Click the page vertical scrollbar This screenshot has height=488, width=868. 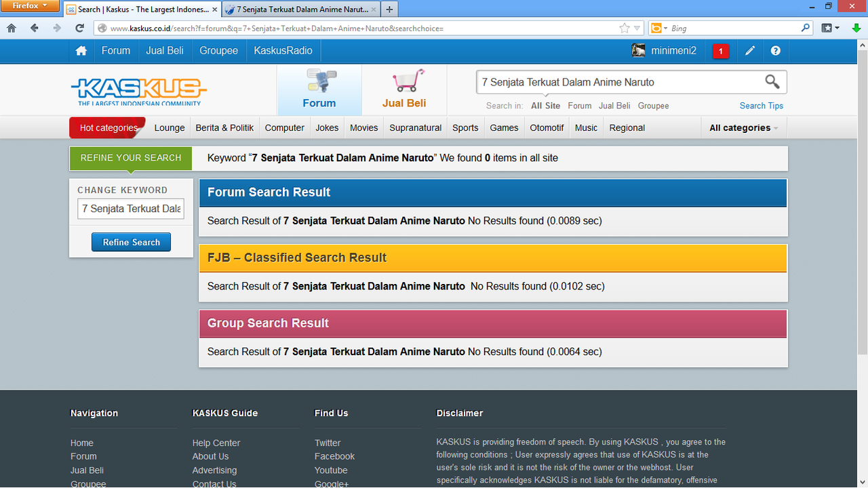(x=863, y=203)
